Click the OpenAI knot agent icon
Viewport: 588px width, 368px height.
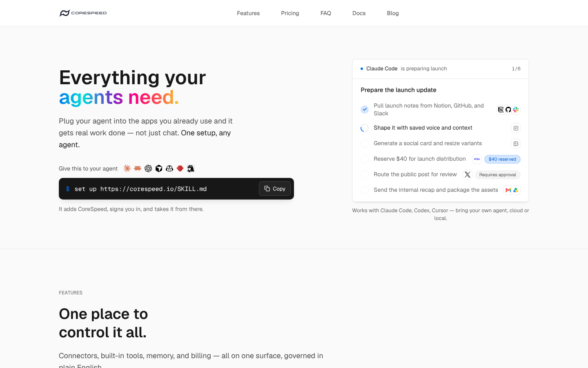pyautogui.click(x=148, y=168)
